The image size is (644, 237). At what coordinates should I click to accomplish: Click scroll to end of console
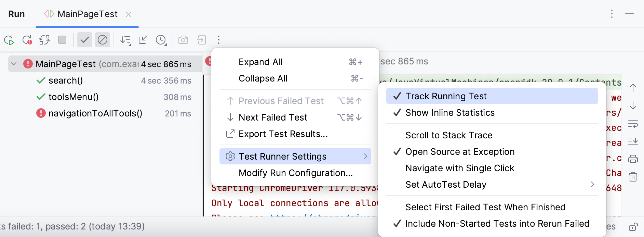[x=633, y=141]
